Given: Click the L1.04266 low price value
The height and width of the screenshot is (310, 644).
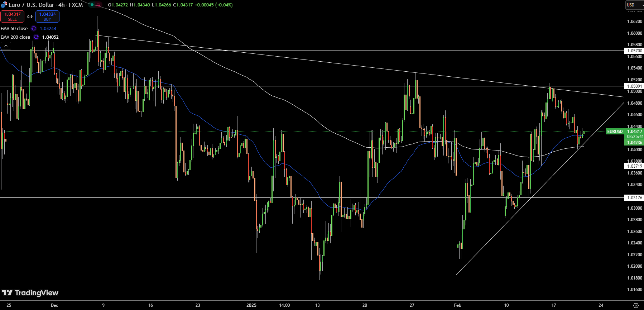Looking at the screenshot, I should tap(162, 5).
